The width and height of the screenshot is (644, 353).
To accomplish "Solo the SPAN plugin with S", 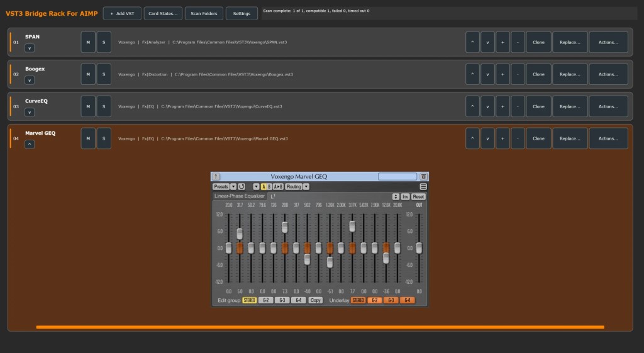I will pyautogui.click(x=104, y=42).
